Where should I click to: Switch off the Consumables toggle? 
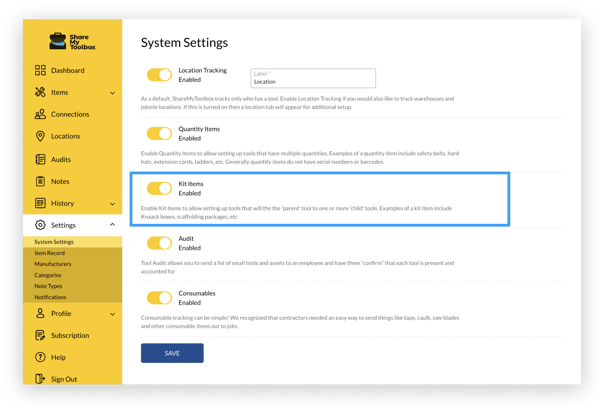(159, 297)
